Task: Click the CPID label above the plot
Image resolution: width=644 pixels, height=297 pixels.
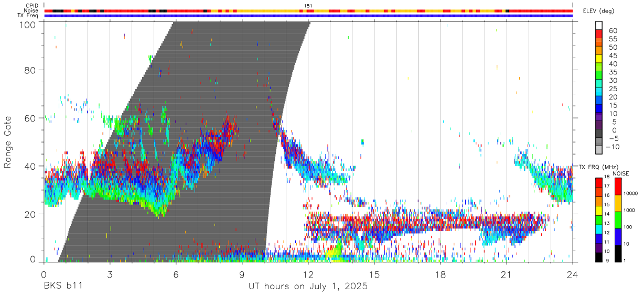Action: coord(32,6)
